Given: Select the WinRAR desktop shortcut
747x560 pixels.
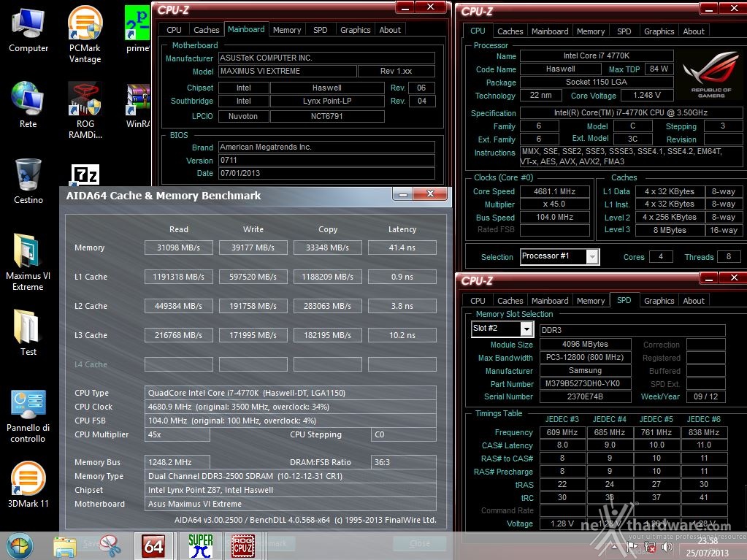Looking at the screenshot, I should 138,106.
